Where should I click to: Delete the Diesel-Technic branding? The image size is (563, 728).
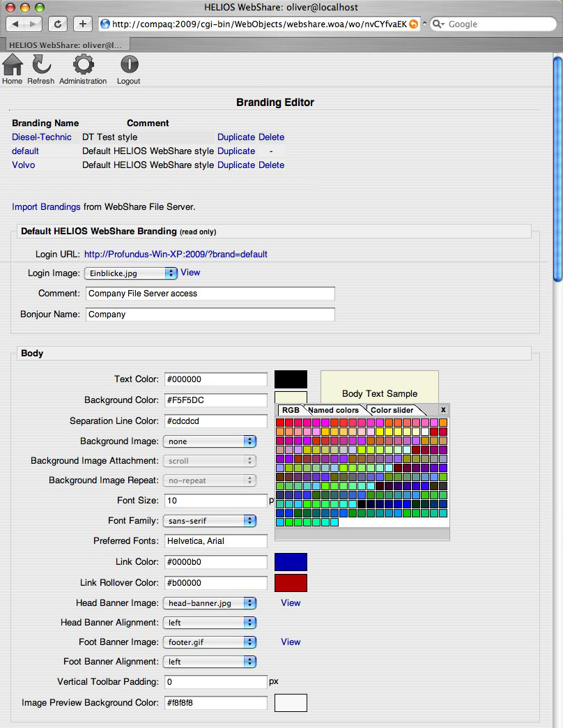271,137
